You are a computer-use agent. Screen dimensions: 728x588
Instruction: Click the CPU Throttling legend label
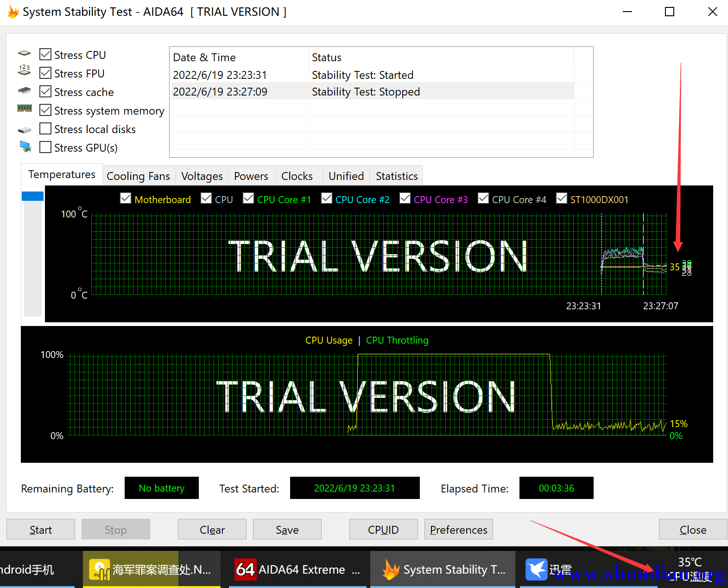(x=397, y=340)
